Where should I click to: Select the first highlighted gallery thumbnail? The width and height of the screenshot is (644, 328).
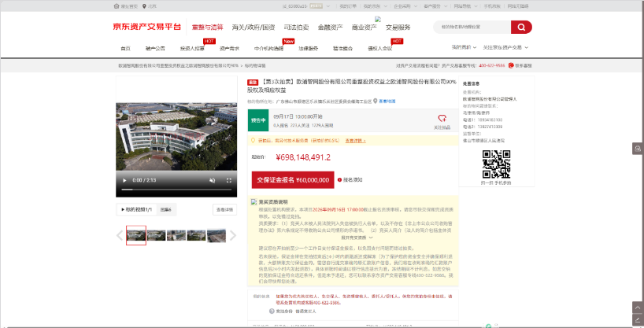pyautogui.click(x=136, y=235)
